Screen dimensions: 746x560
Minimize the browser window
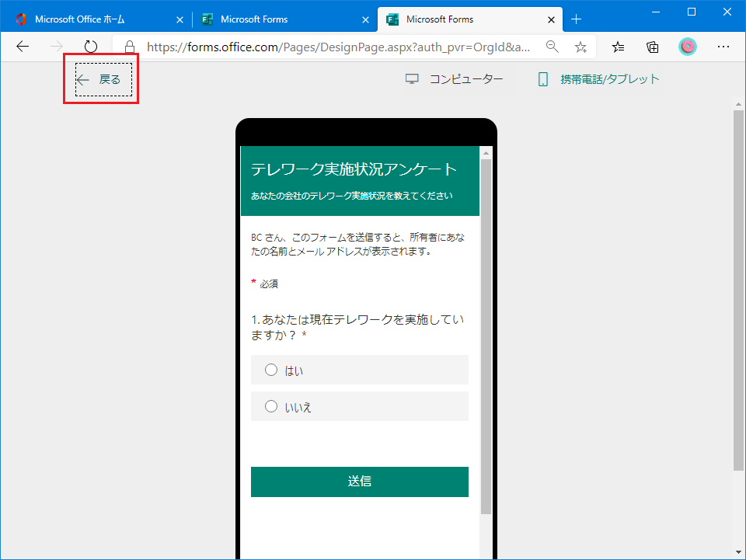[x=656, y=12]
